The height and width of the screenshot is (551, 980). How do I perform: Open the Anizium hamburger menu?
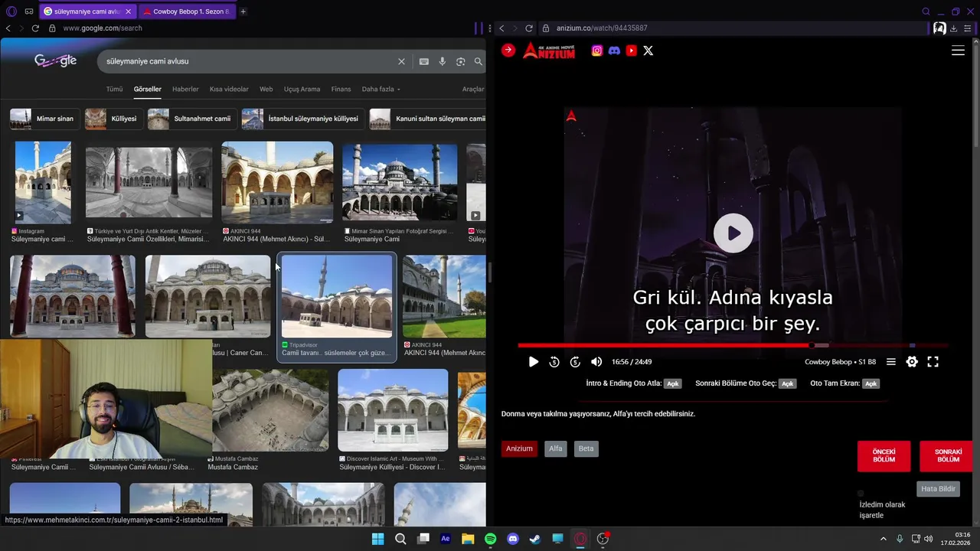click(x=958, y=51)
